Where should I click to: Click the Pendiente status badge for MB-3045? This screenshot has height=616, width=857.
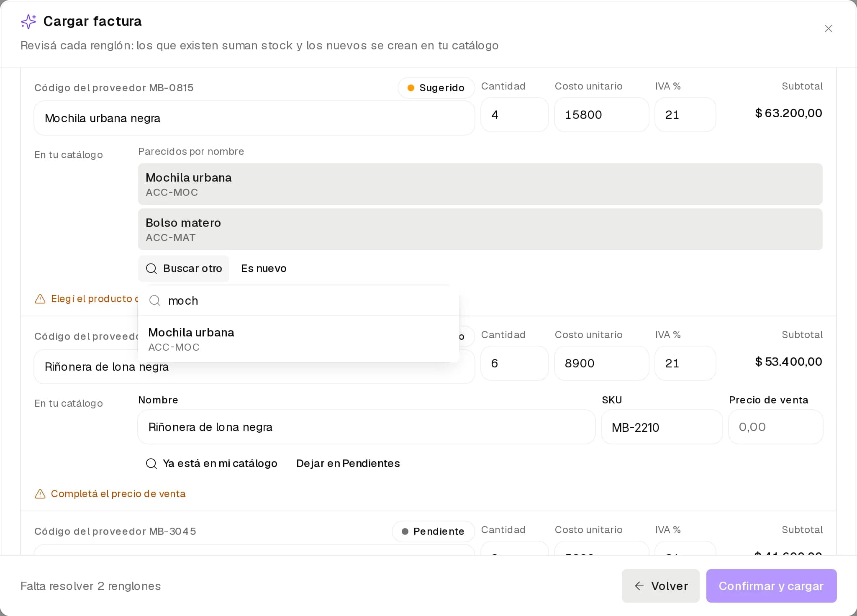(x=433, y=531)
